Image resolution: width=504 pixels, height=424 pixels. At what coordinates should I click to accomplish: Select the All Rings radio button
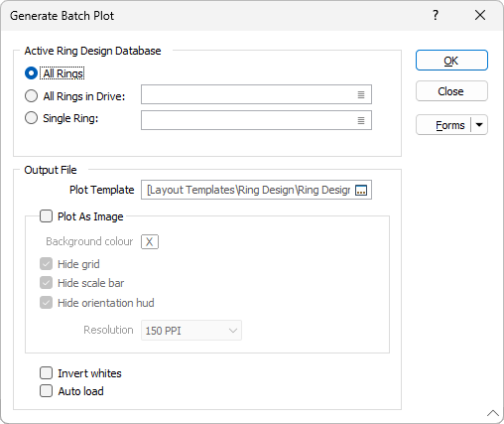31,73
